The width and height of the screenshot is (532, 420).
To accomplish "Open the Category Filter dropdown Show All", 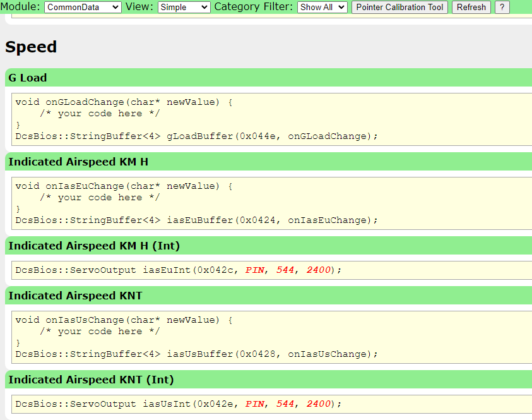I will click(322, 7).
